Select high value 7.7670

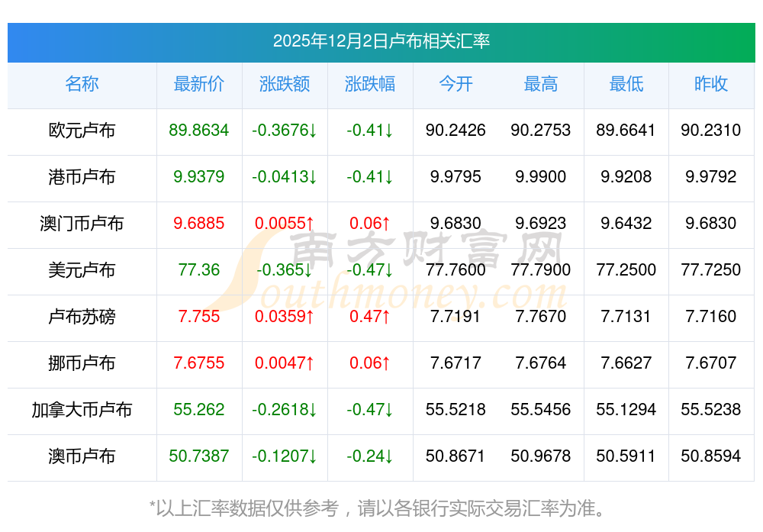point(541,317)
